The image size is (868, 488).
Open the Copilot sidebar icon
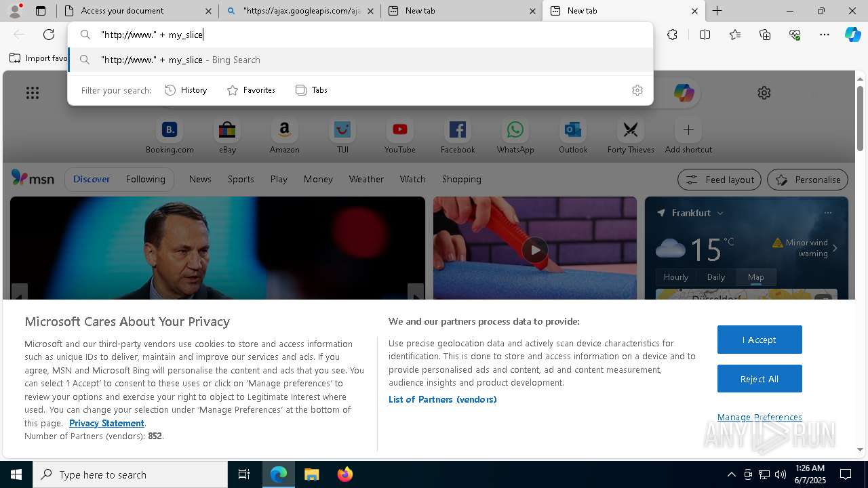[852, 35]
